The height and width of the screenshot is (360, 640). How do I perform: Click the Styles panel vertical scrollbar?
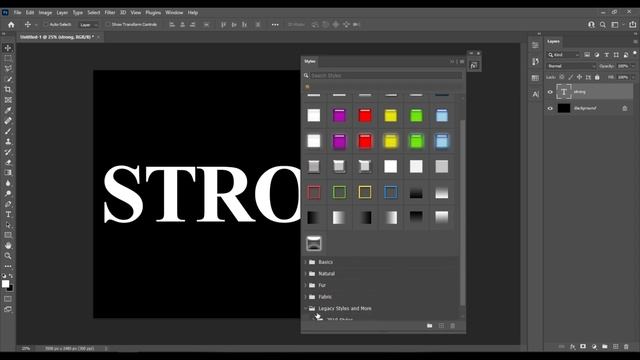462,212
